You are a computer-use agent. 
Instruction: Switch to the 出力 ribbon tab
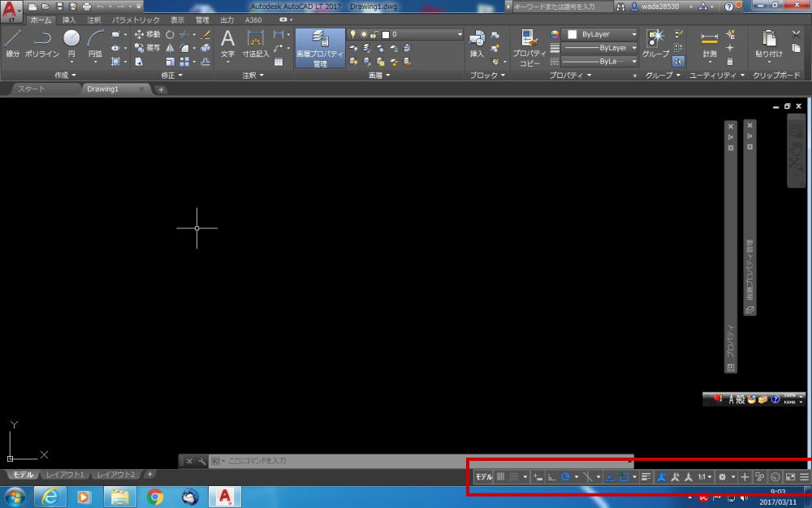tap(227, 20)
